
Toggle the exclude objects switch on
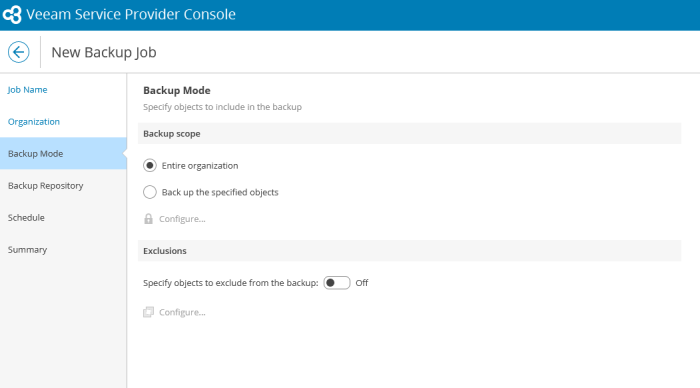(x=337, y=283)
